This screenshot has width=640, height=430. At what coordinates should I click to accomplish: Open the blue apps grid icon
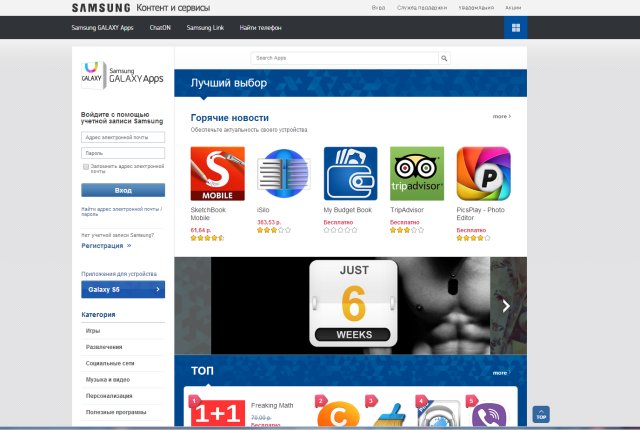[x=516, y=28]
